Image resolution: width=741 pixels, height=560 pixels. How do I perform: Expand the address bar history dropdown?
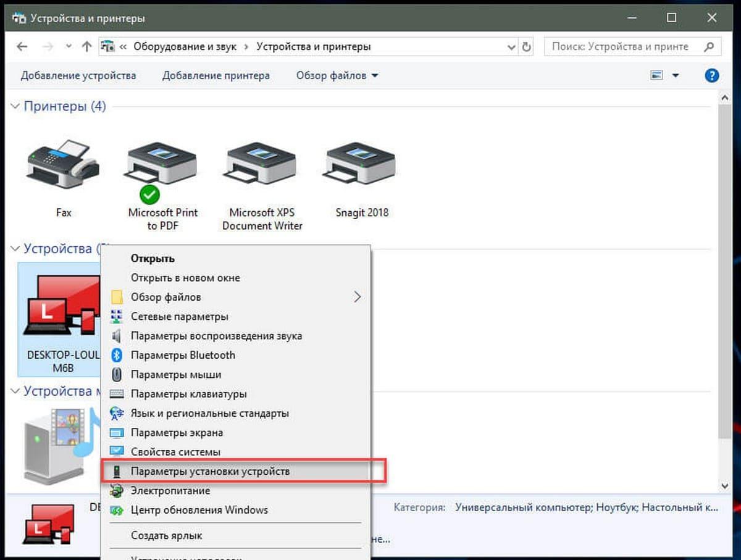click(x=511, y=46)
